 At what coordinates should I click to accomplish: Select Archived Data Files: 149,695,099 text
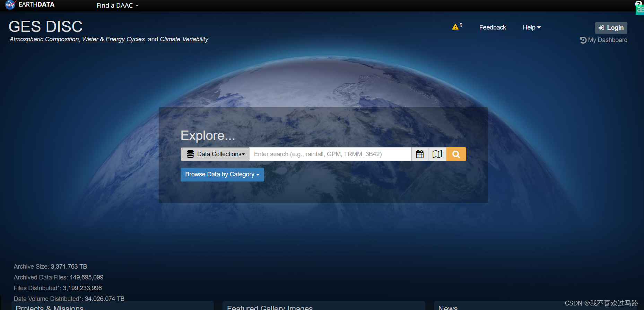[x=59, y=277]
